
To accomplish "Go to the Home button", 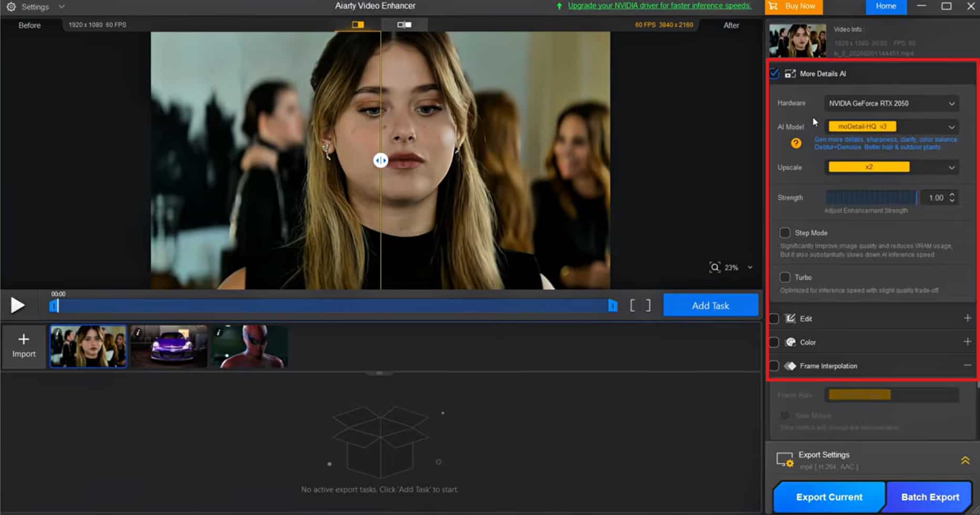I will tap(885, 6).
